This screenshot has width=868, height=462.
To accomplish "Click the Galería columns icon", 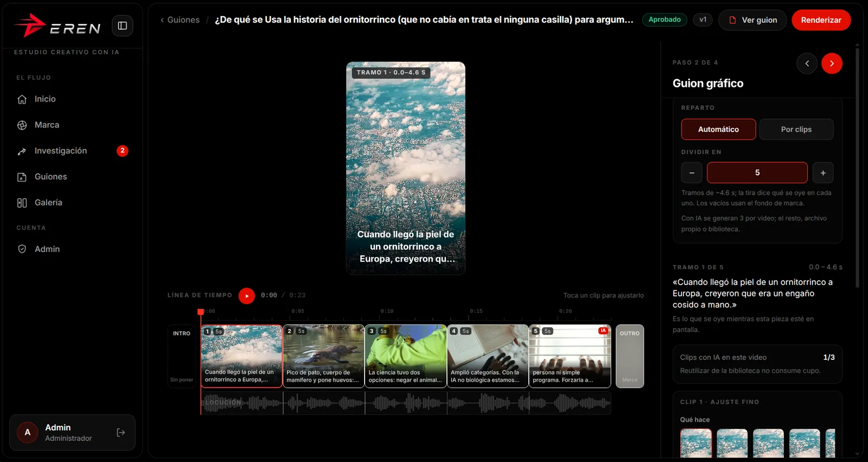I will 22,202.
